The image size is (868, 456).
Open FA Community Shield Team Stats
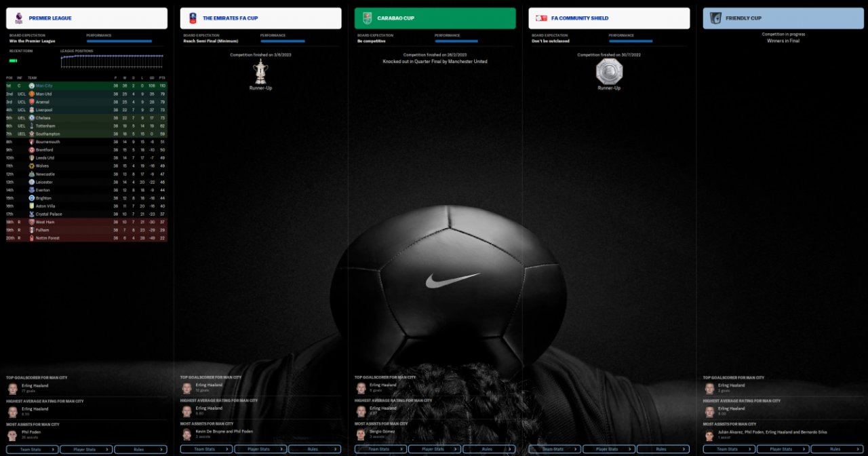click(555, 449)
